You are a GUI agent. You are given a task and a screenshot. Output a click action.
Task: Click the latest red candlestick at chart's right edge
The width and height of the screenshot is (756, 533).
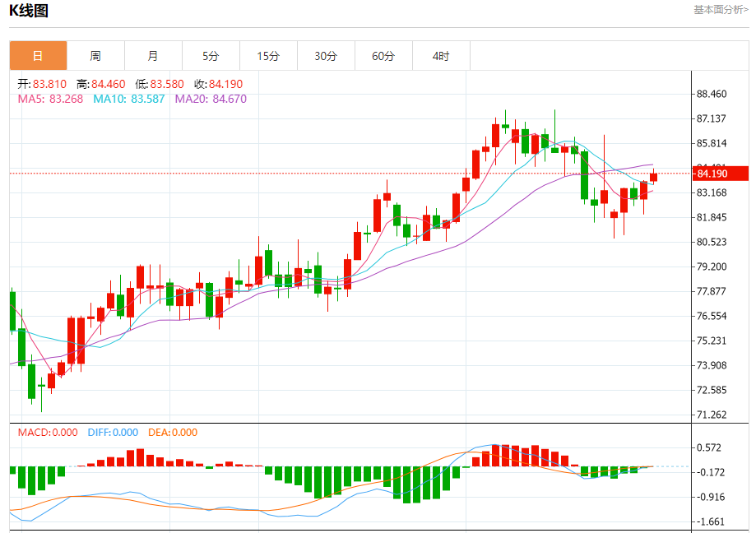[654, 177]
